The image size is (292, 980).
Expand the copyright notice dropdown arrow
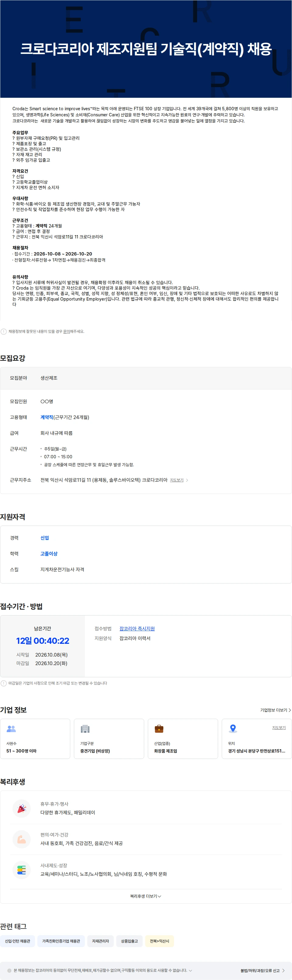pyautogui.click(x=190, y=970)
